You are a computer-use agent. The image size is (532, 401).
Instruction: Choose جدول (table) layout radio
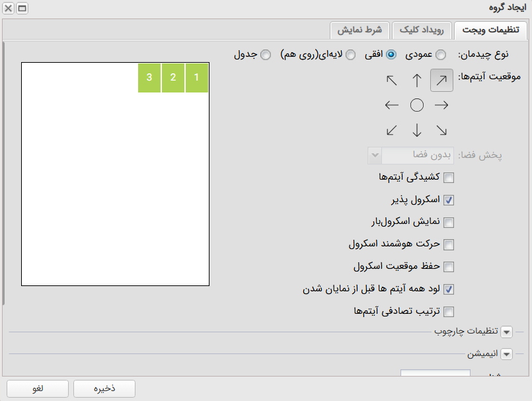coord(266,55)
